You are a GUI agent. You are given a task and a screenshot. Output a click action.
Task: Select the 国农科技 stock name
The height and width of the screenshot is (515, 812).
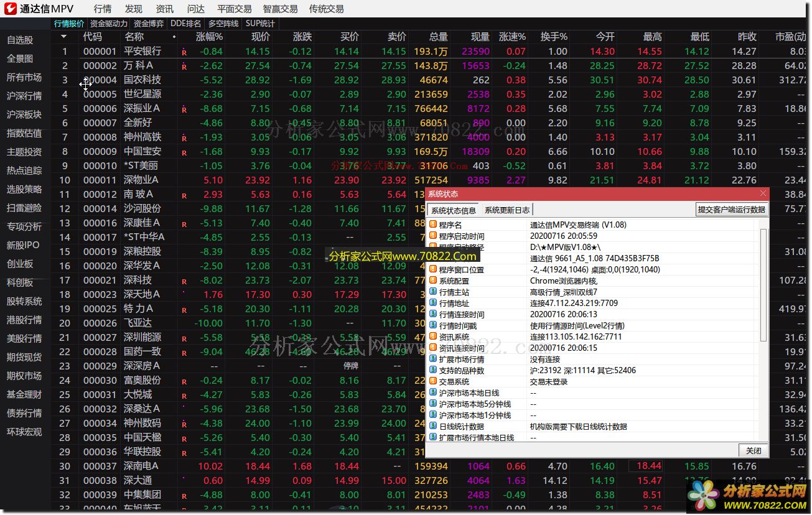(142, 80)
